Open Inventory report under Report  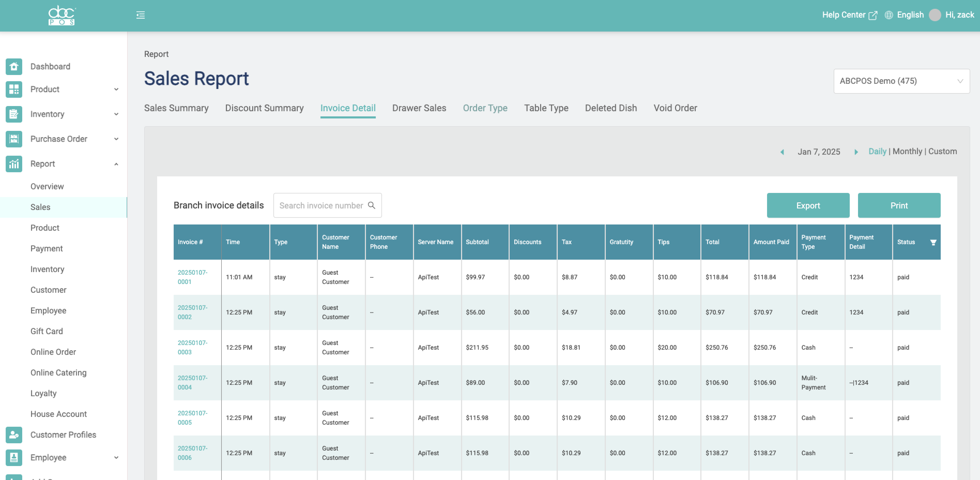pyautogui.click(x=47, y=269)
